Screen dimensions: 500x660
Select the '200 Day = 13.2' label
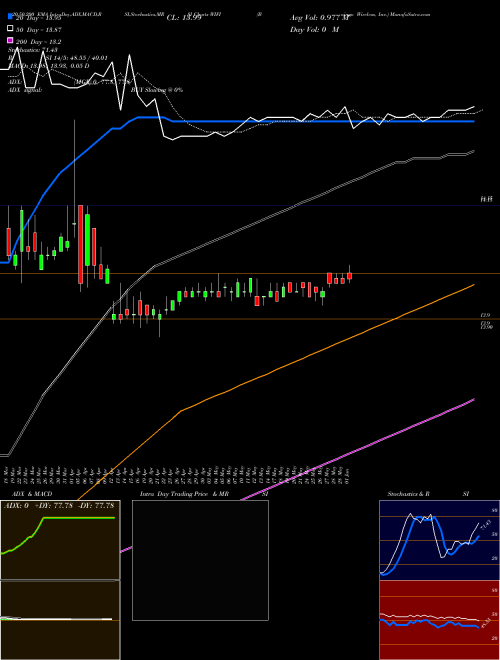[x=38, y=41]
